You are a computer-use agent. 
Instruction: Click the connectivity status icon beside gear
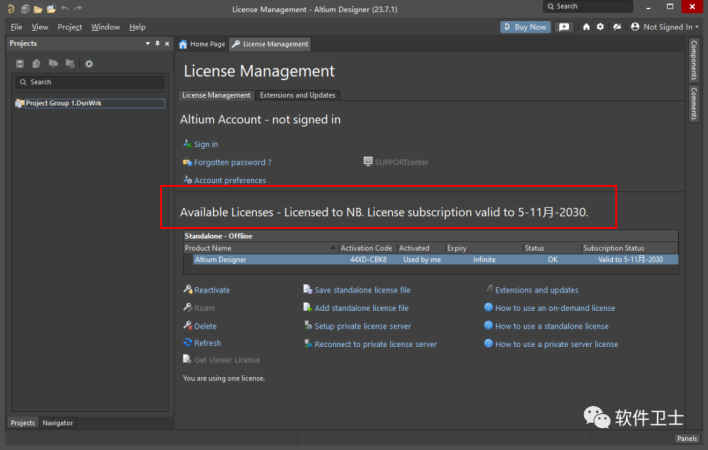click(x=617, y=27)
